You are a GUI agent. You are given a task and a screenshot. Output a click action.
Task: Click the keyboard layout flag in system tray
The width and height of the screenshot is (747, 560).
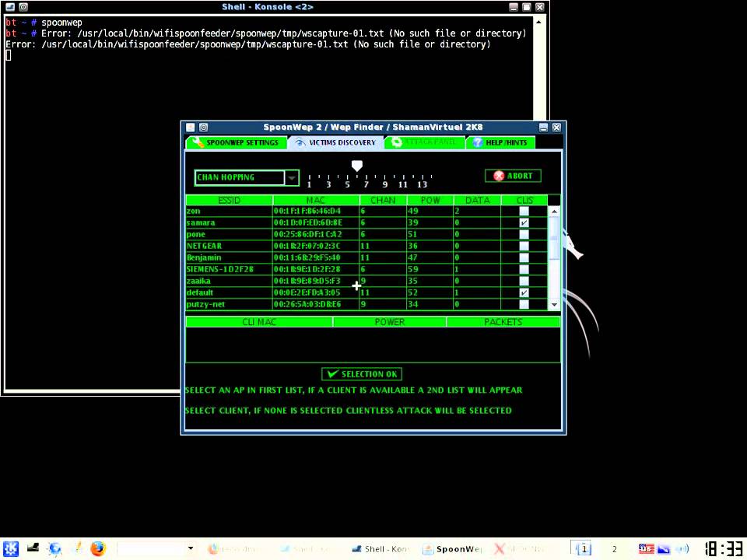pos(646,548)
